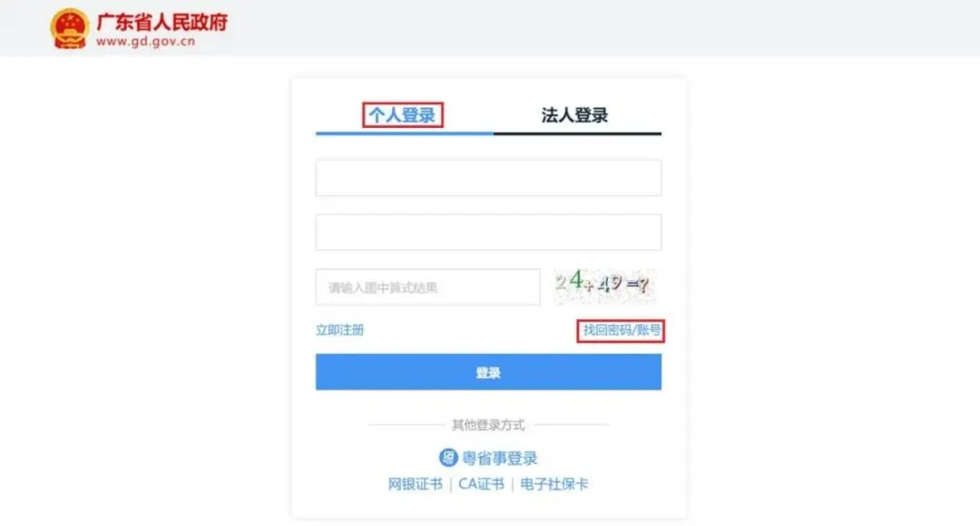This screenshot has width=980, height=526.
Task: Select CA证书 login method
Action: 481,484
